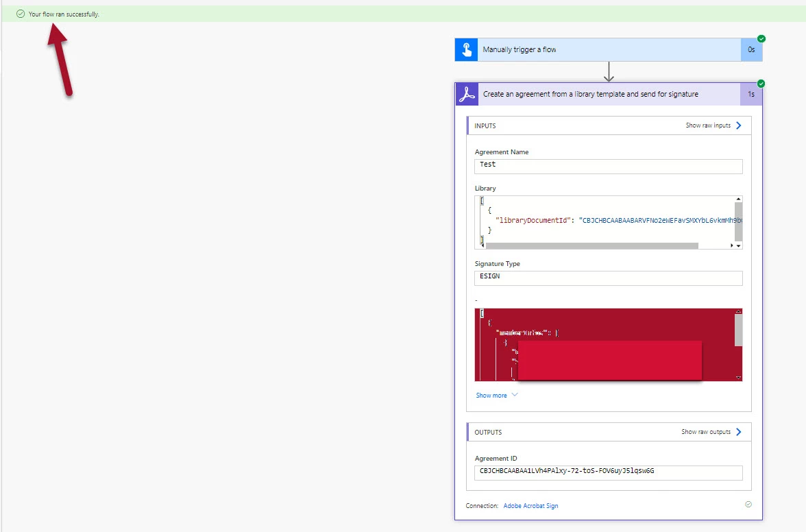Click the Agreement Name label
This screenshot has width=806, height=532.
[501, 152]
